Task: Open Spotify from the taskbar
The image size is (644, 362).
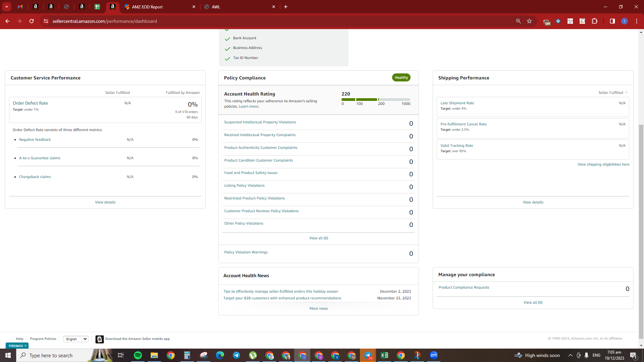Action: click(138, 355)
